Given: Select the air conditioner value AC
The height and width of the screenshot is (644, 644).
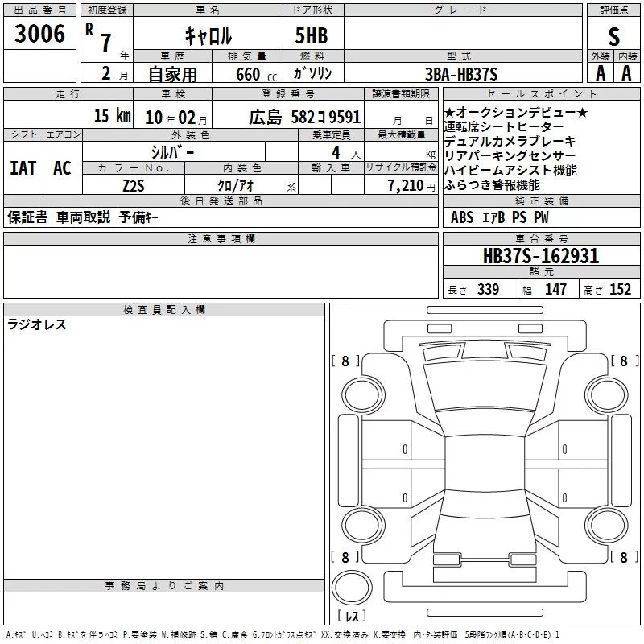Looking at the screenshot, I should click(x=62, y=168).
